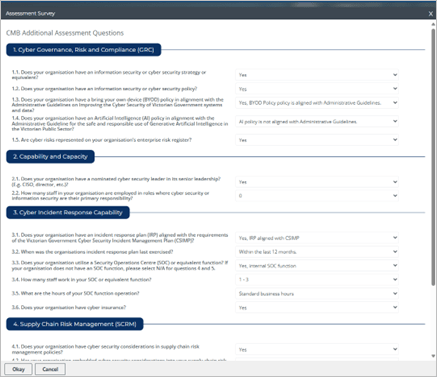Click question 1.5 text about enterprise risk register
Viewport: 437px width, 377px height.
pyautogui.click(x=102, y=140)
